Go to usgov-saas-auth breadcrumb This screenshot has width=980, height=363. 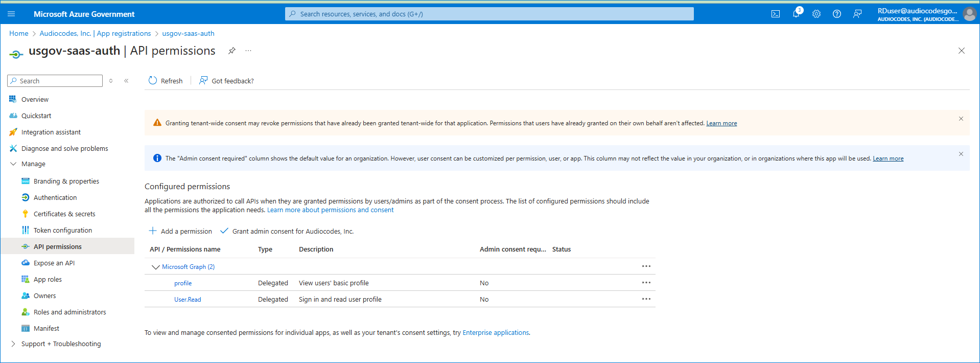pyautogui.click(x=188, y=33)
